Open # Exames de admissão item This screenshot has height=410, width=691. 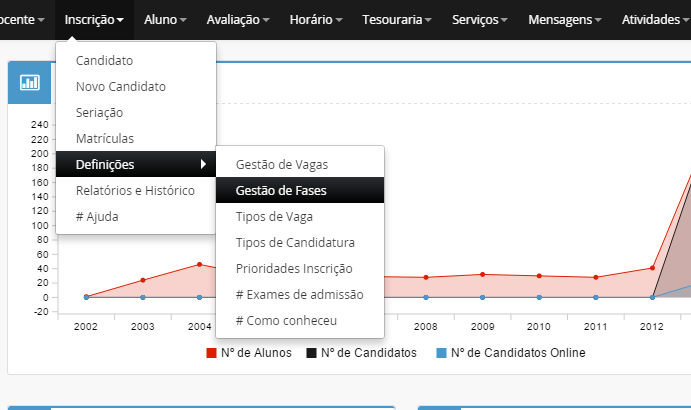299,294
